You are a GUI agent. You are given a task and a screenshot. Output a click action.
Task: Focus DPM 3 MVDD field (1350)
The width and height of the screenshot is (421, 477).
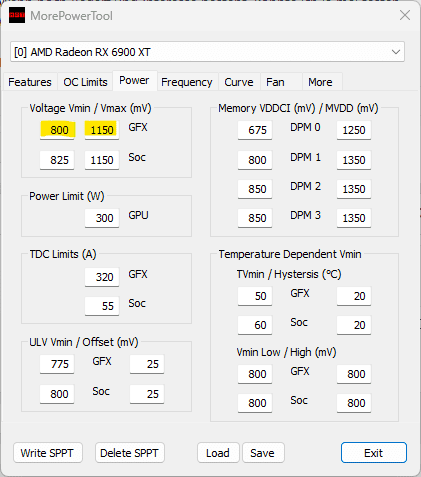pos(354,218)
